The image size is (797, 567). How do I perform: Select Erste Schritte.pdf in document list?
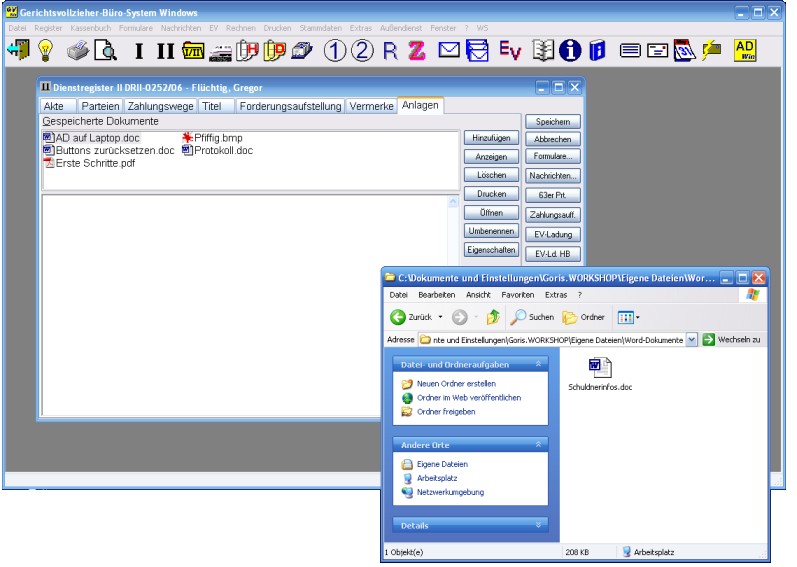94,163
